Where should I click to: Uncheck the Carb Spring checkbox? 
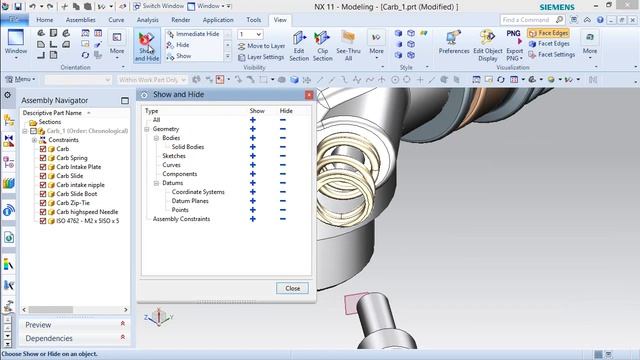[x=43, y=158]
